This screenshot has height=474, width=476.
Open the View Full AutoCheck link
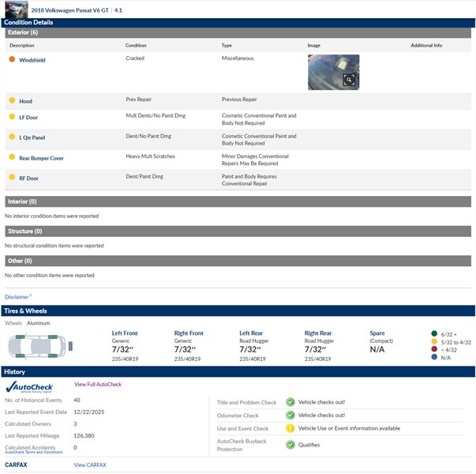(98, 385)
